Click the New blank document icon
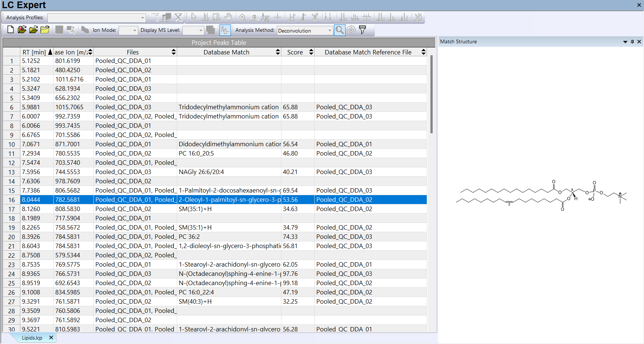Viewport: 644px width, 344px height. click(10, 30)
